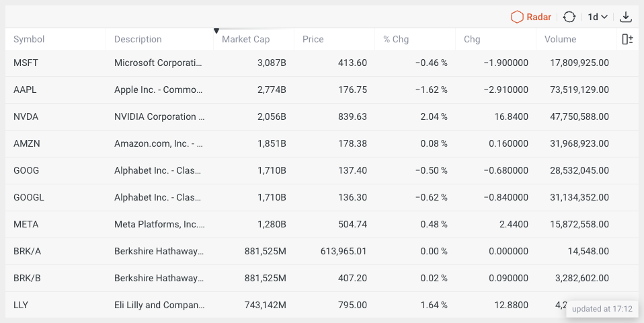Click the 2,774B market cap value
Screen dimensions: 644x323
point(272,89)
